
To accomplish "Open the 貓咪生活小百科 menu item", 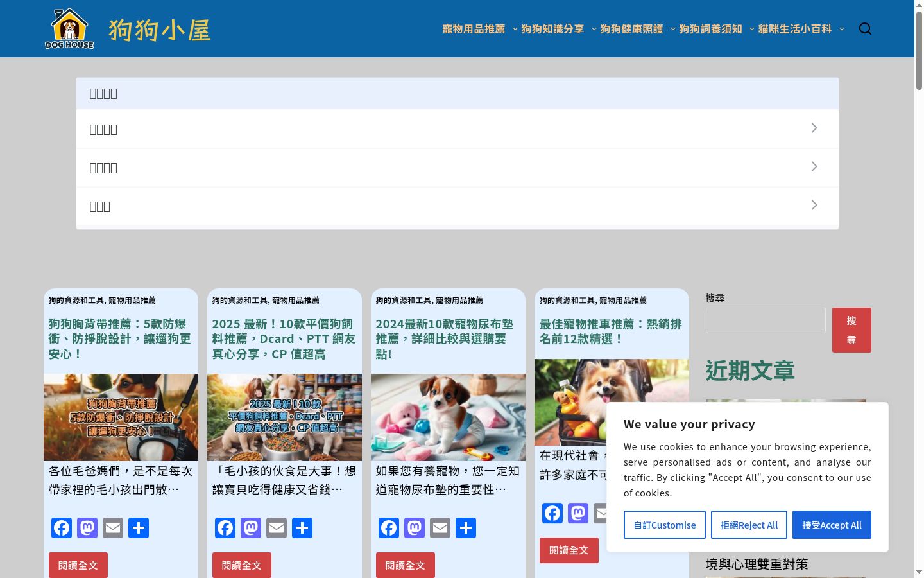I will pos(794,29).
